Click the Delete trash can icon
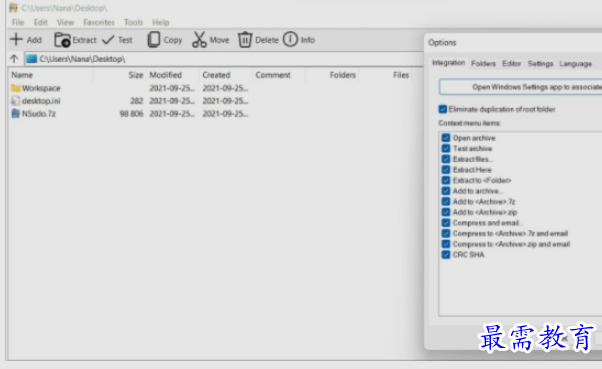Viewport: 602px width, 369px height. tap(245, 40)
